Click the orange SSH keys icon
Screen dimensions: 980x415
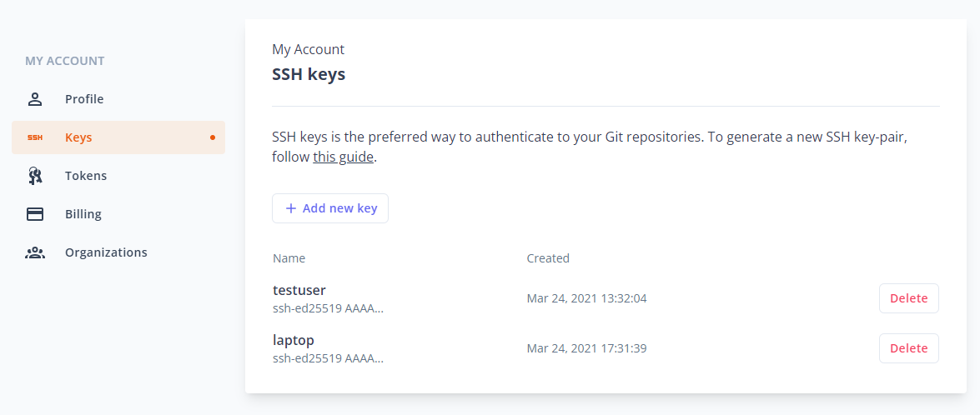click(35, 137)
